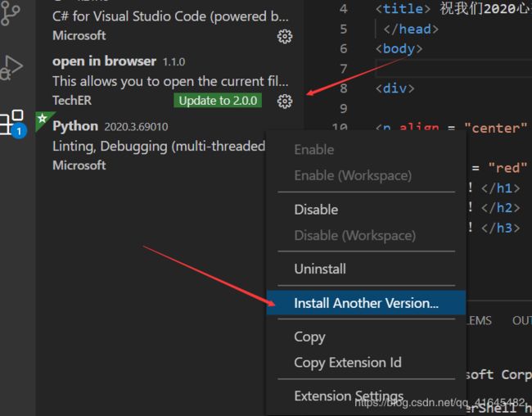Click the <title> tag on line 4

click(403, 9)
